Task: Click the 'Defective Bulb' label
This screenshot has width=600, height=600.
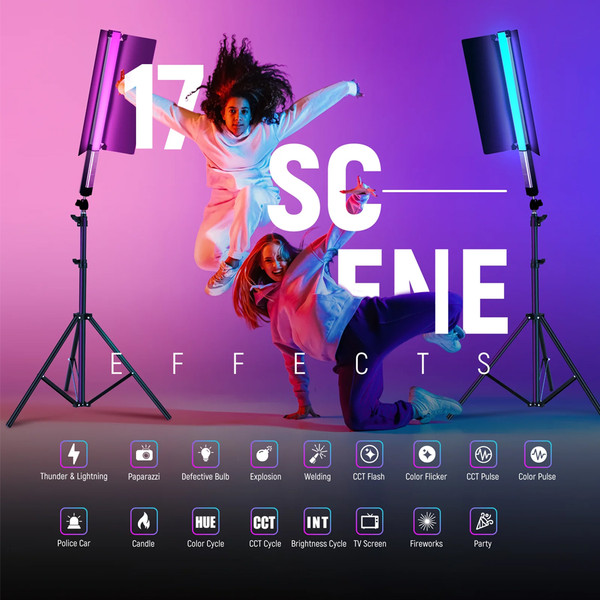Action: pyautogui.click(x=205, y=477)
